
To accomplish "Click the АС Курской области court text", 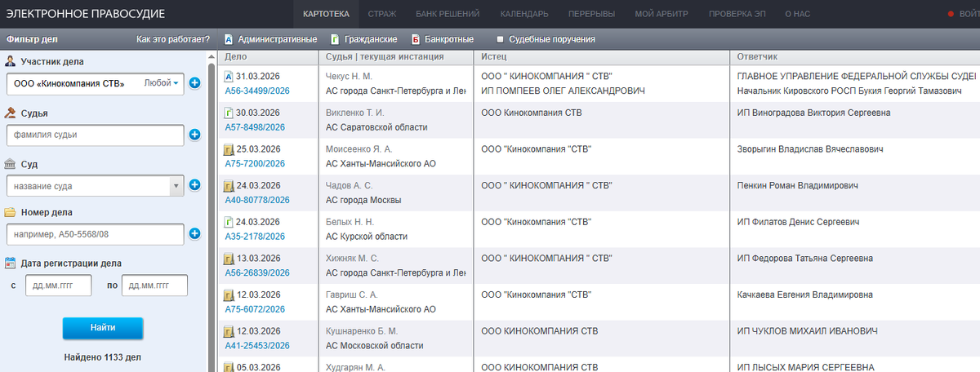I will (x=367, y=237).
